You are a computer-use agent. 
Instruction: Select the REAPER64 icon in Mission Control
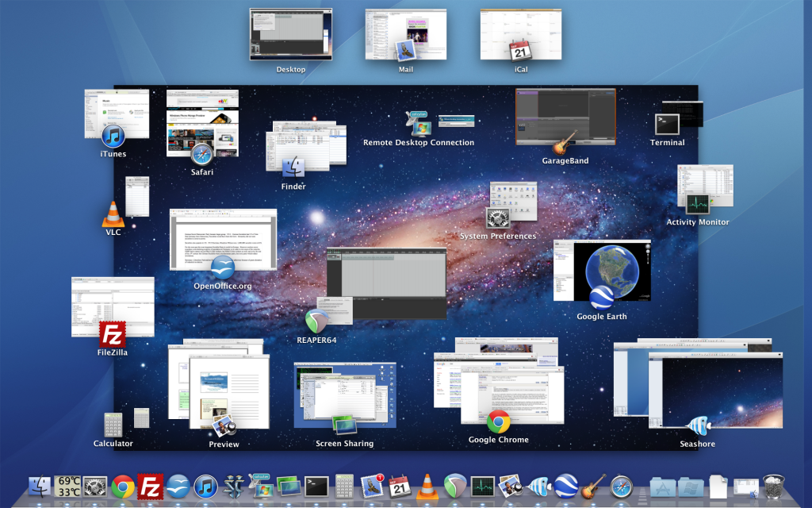click(x=316, y=321)
